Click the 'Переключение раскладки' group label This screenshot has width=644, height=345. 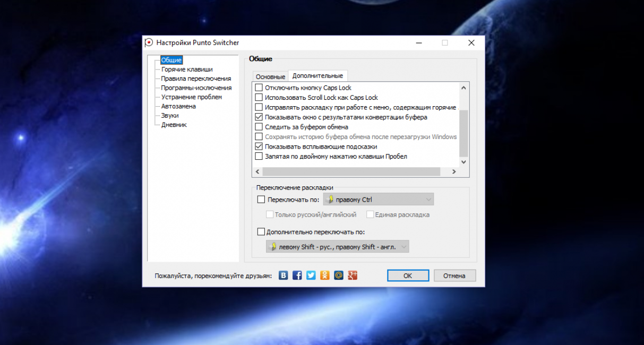click(x=295, y=188)
